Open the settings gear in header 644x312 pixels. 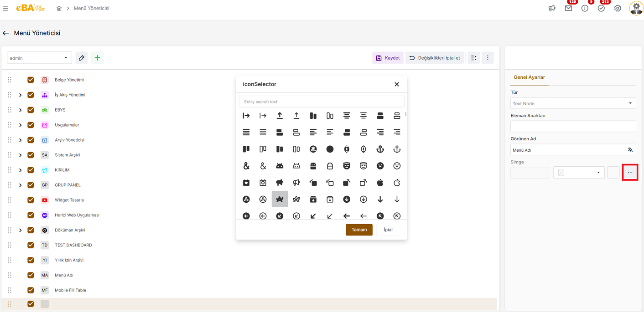618,8
